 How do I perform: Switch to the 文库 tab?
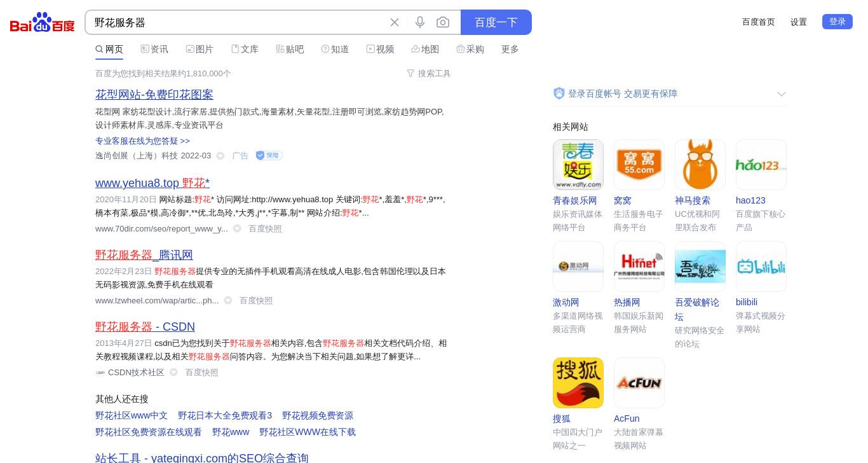pos(245,49)
